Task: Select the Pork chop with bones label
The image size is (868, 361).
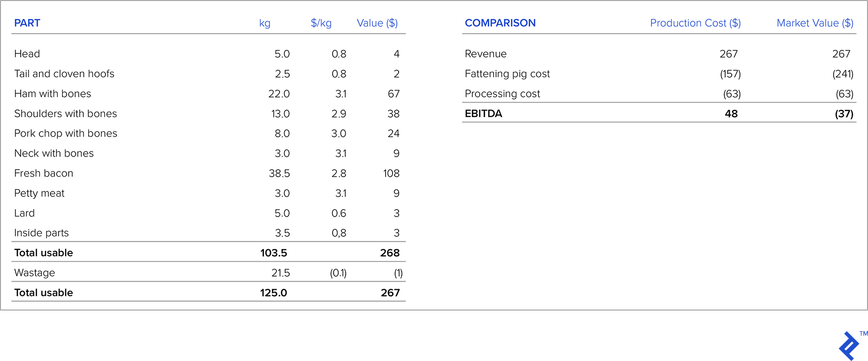Action: pos(66,134)
